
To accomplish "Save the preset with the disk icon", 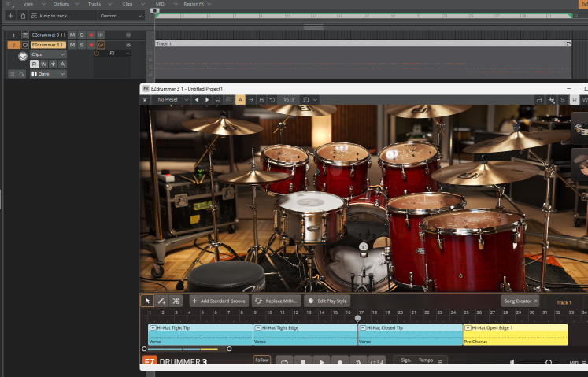I will pyautogui.click(x=218, y=100).
